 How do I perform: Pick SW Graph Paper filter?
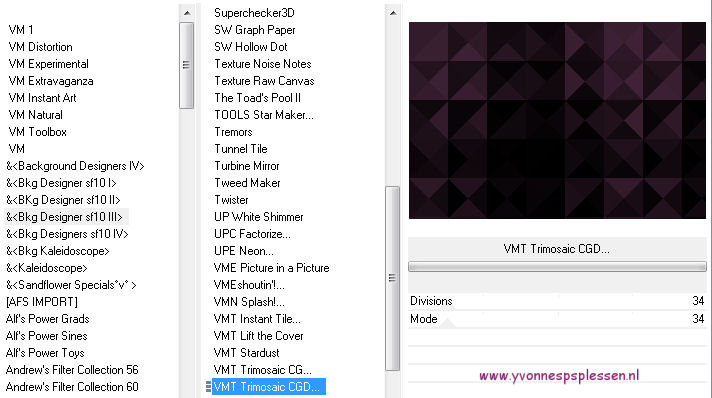coord(255,30)
